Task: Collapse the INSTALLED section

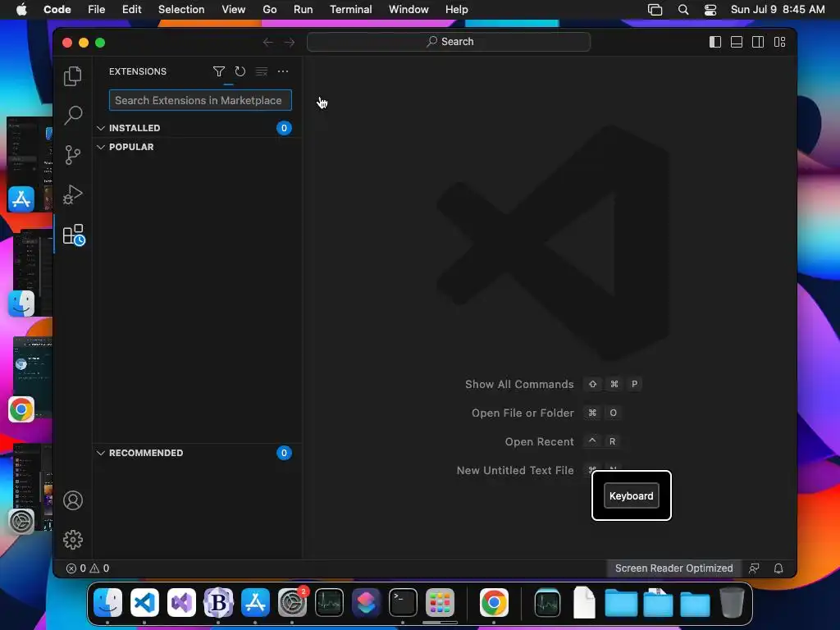Action: pos(101,128)
